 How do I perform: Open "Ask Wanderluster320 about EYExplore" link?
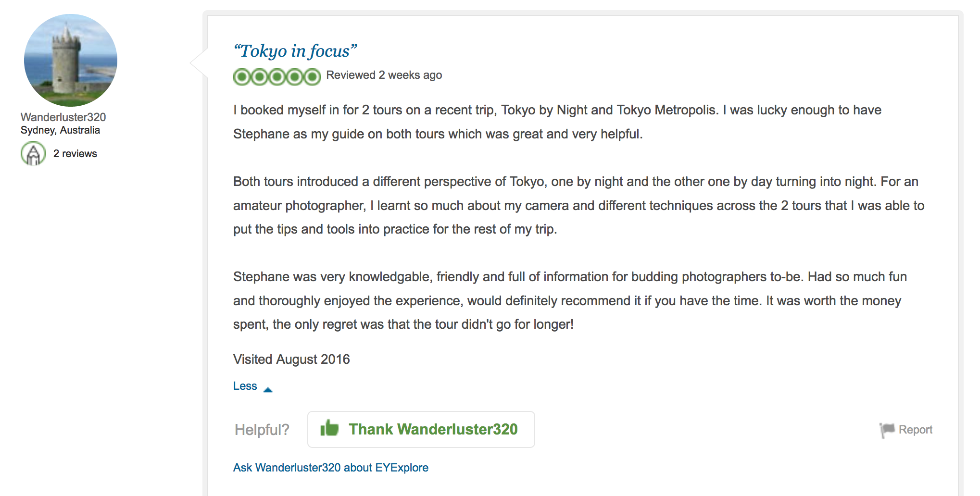click(x=331, y=468)
